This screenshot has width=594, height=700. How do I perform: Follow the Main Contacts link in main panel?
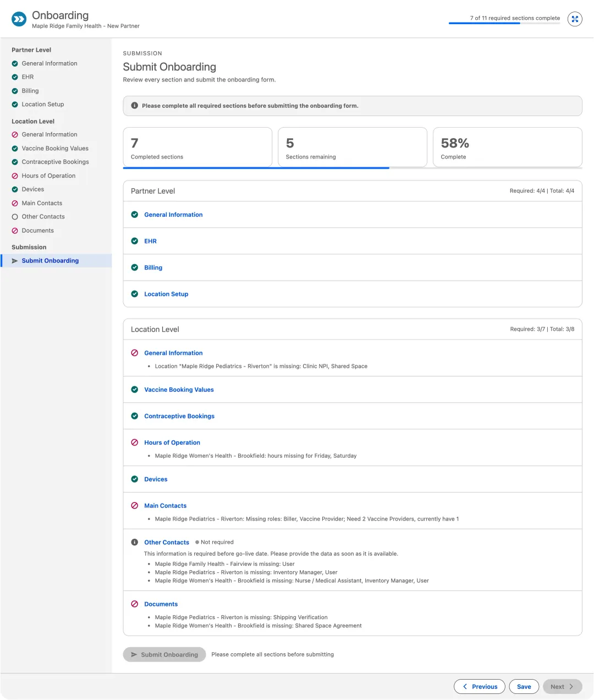pos(165,506)
